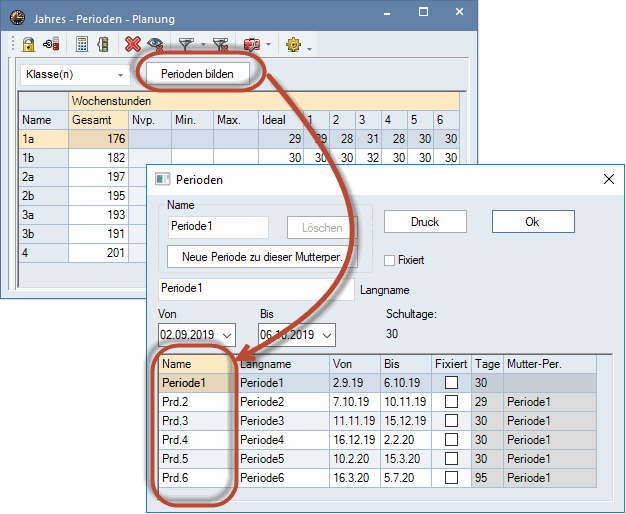Open the calculator icon in toolbar
This screenshot has width=626, height=514.
pos(82,44)
